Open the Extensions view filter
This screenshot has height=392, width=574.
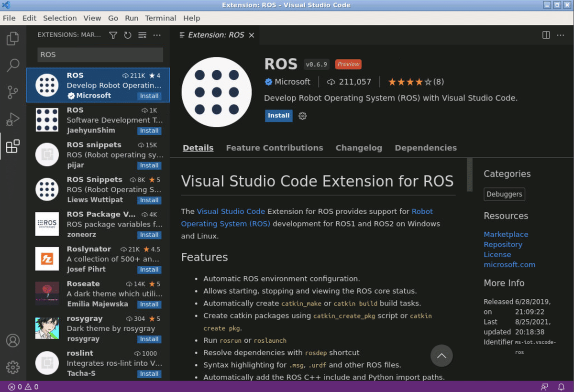coord(113,34)
